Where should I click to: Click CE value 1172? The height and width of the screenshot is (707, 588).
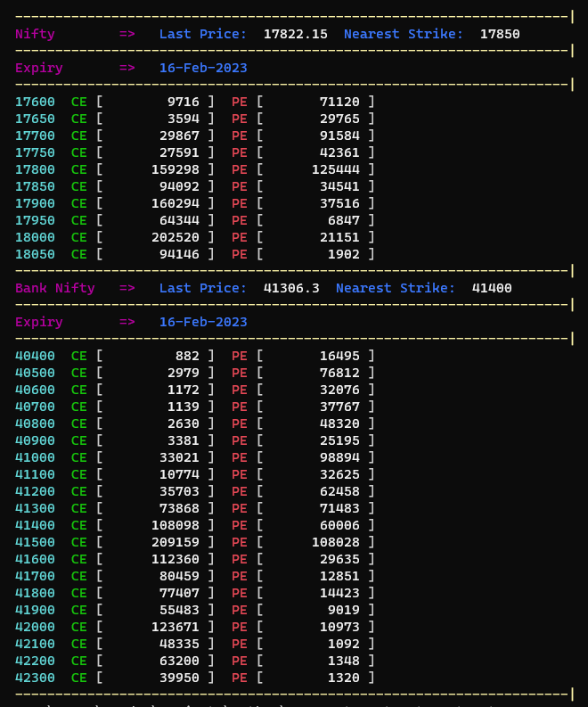[184, 390]
